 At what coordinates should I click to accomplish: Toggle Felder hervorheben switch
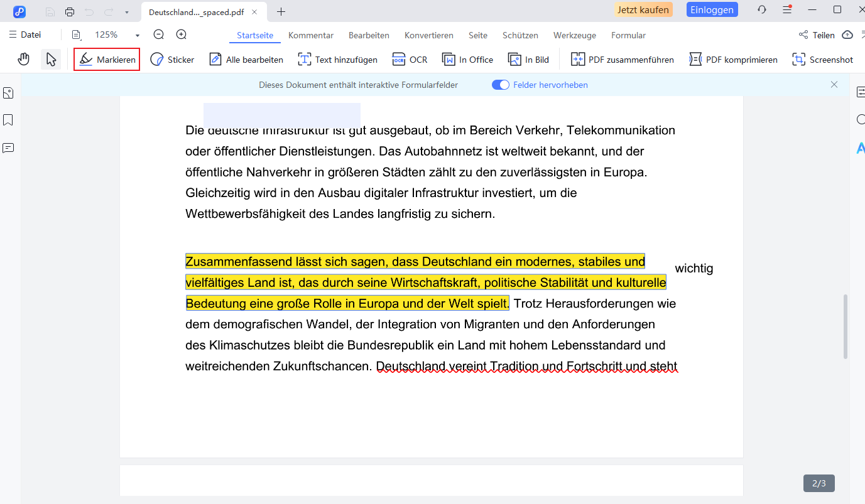coord(501,85)
